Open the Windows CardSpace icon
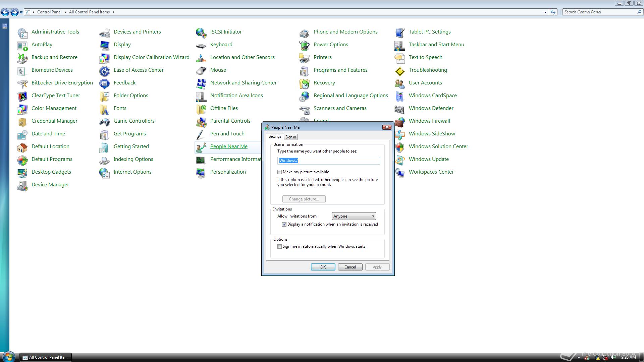Screen dimensions: 644x362 400,97
